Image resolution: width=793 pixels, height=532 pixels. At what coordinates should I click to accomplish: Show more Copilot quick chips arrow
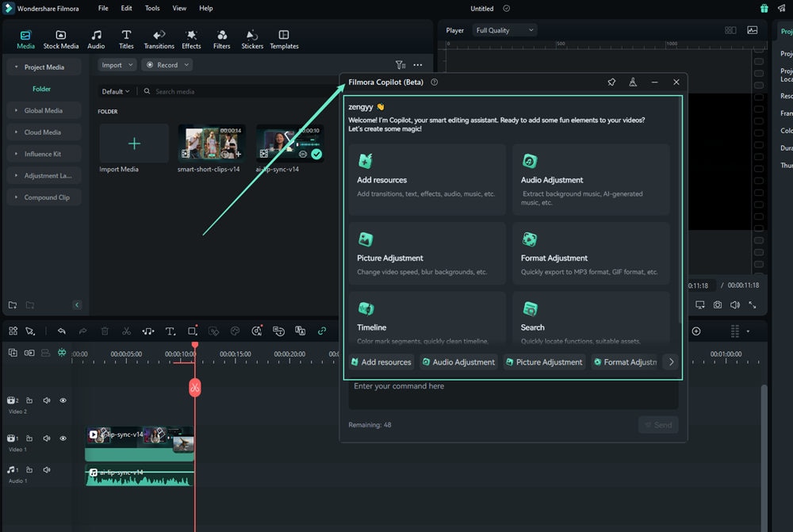point(671,362)
